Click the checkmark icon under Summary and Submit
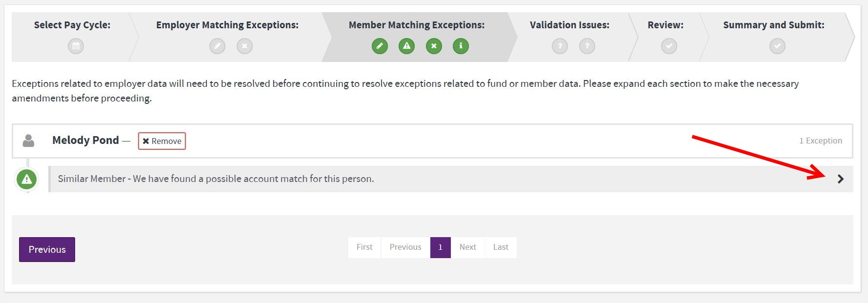The width and height of the screenshot is (868, 303). click(x=777, y=46)
